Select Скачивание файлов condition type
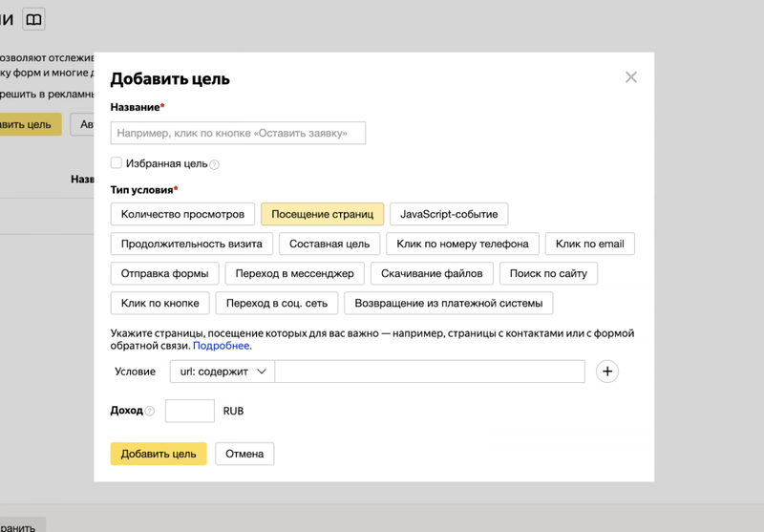 tap(432, 274)
